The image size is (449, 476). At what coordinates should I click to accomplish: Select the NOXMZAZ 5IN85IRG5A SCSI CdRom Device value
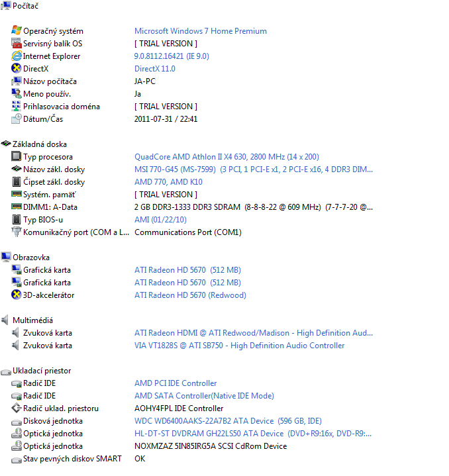click(211, 446)
